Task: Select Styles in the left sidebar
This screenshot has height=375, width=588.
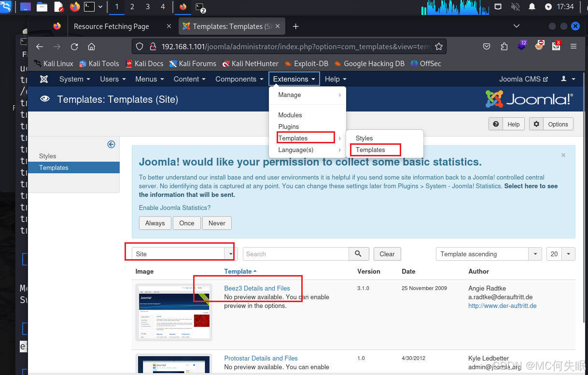Action: [x=74, y=156]
